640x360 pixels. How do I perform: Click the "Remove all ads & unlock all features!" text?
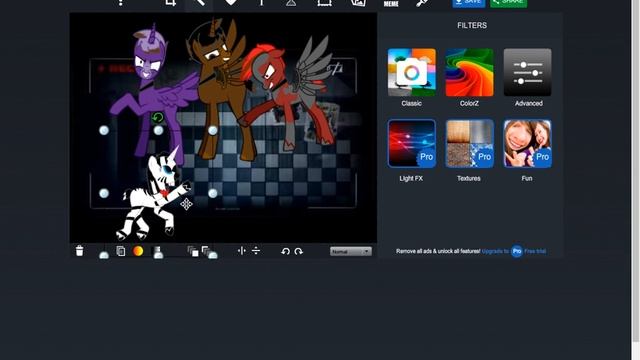438,251
